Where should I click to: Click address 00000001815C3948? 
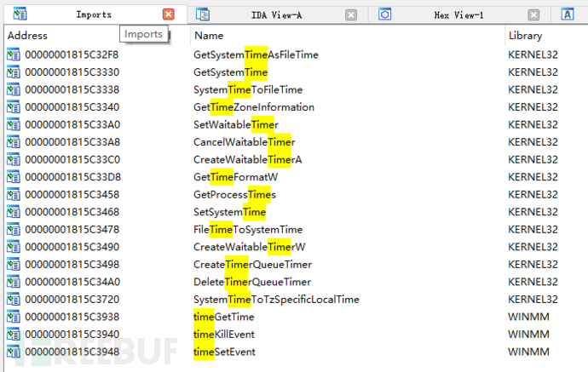pos(72,352)
